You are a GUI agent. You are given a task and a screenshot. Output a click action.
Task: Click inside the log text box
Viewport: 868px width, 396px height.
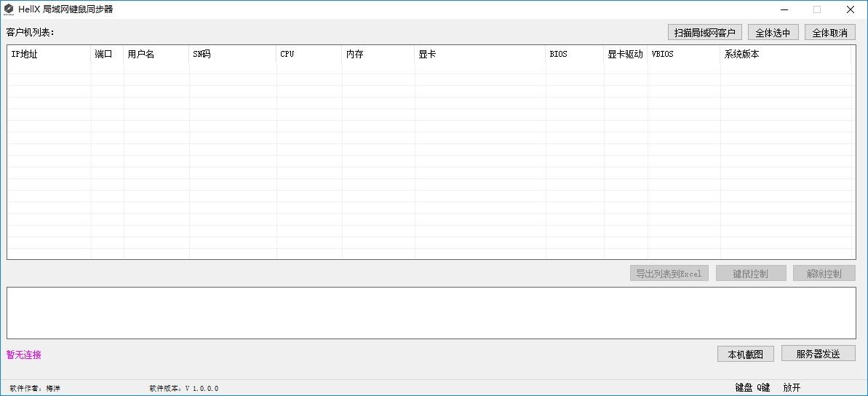click(431, 313)
